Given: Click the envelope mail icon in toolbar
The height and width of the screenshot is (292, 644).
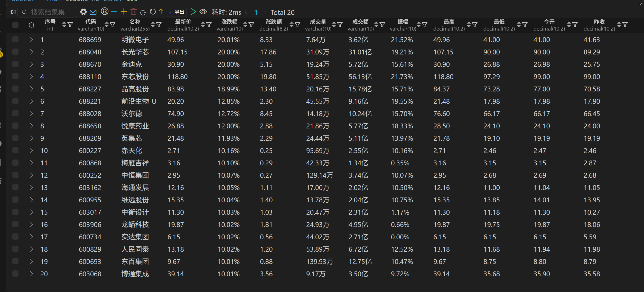Looking at the screenshot, I should [93, 12].
